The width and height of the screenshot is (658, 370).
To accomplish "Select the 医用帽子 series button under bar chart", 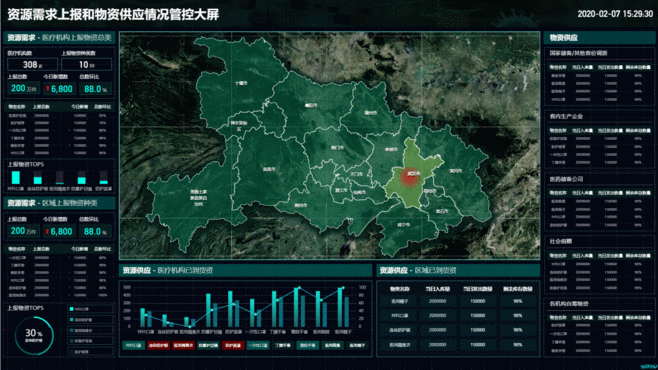I will click(x=357, y=345).
